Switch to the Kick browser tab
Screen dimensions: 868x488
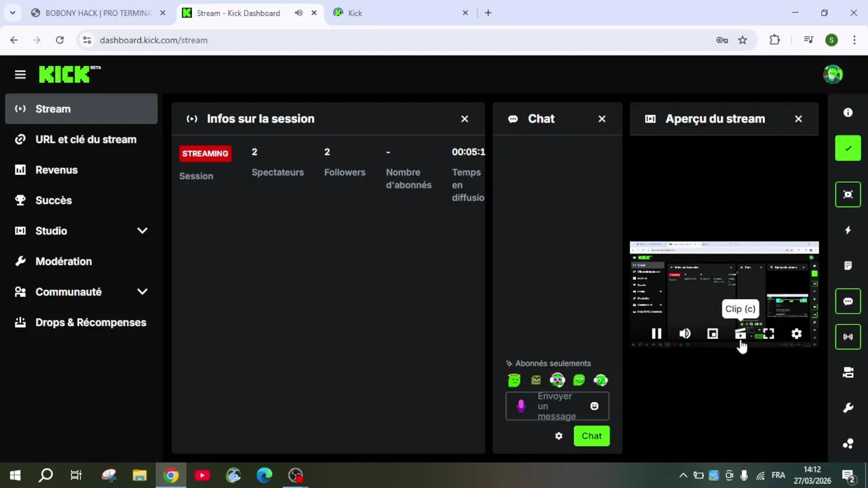tap(401, 13)
